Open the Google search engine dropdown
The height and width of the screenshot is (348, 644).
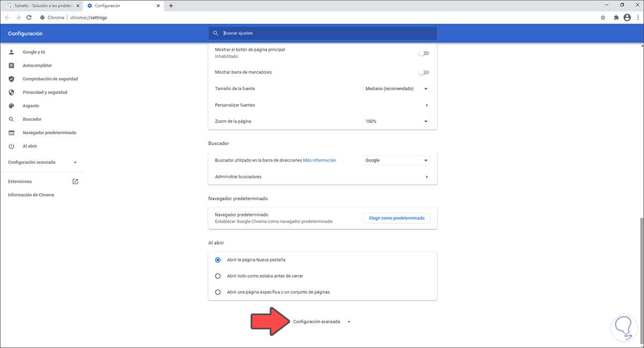point(397,160)
